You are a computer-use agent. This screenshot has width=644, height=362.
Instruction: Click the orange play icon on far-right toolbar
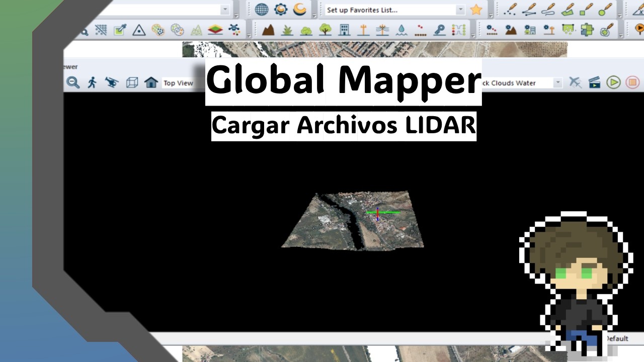pos(639,30)
